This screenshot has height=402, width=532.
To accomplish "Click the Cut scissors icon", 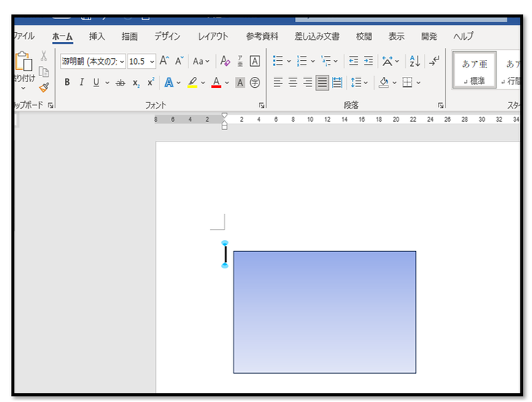I will [x=43, y=56].
